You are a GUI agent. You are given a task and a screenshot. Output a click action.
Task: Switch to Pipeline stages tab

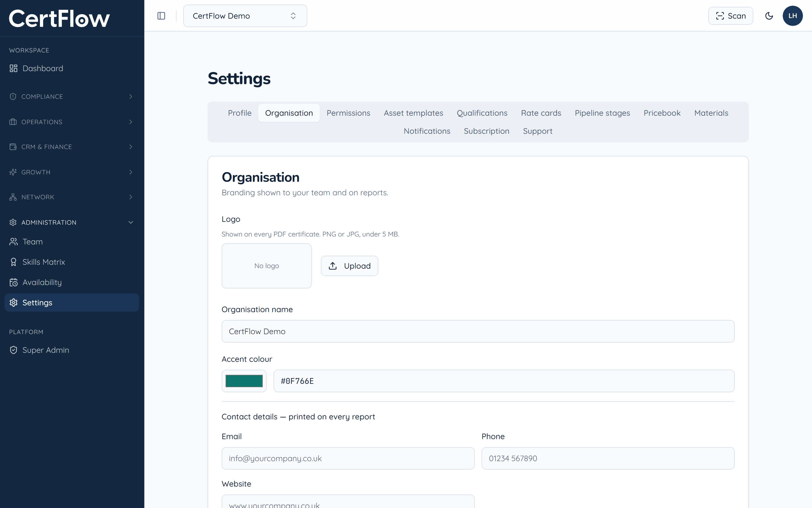pos(602,113)
